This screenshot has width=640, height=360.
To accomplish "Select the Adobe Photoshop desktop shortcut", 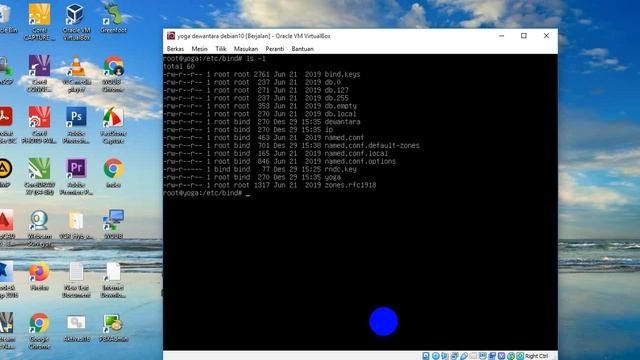I will [76, 125].
